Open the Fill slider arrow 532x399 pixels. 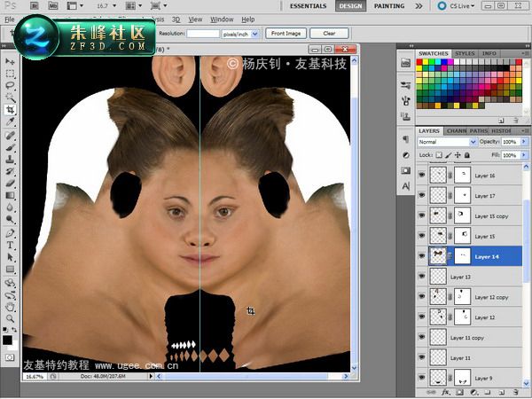(x=524, y=155)
